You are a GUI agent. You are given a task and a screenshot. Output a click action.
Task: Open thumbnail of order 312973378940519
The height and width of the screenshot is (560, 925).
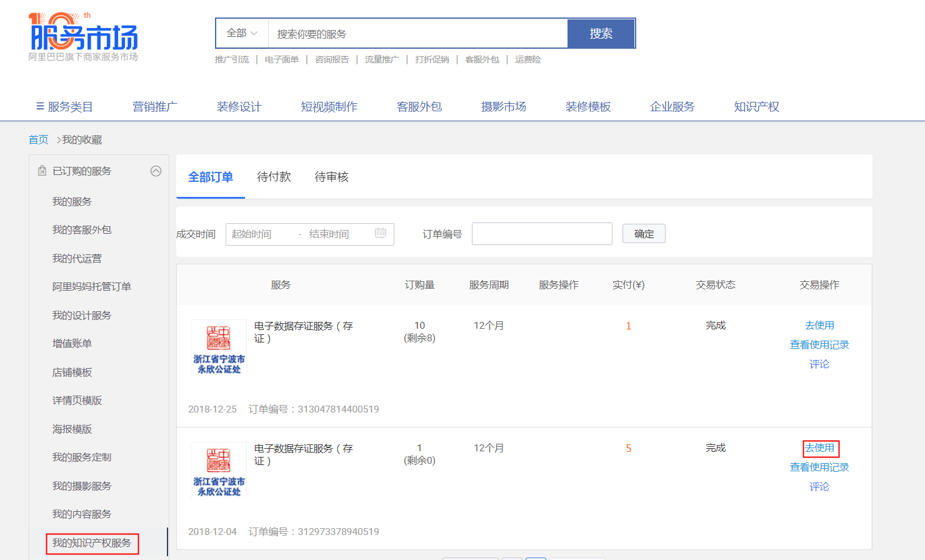[x=219, y=469]
